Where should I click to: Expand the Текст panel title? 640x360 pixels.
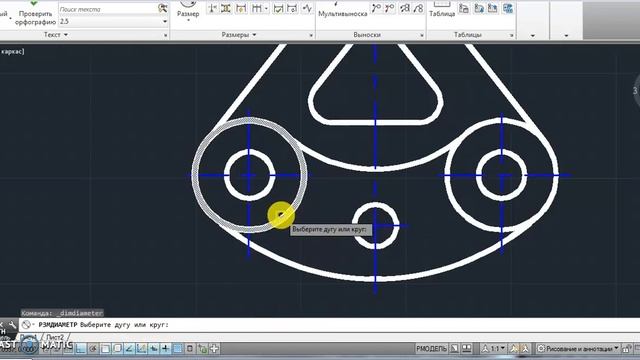point(56,35)
